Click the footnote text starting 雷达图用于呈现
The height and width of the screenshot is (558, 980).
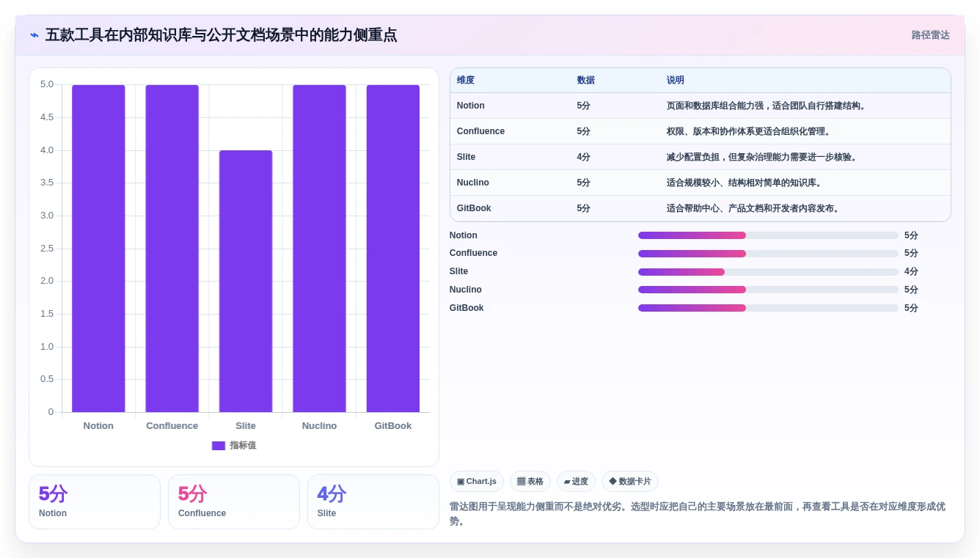click(697, 513)
